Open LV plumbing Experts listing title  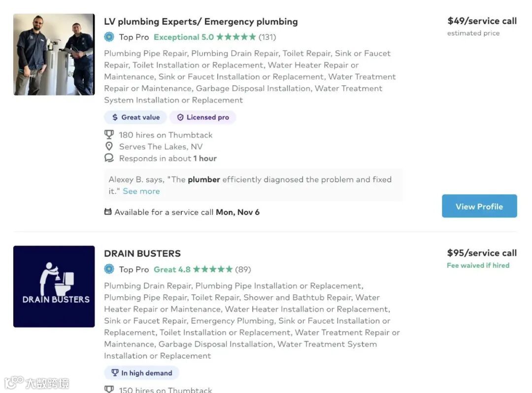click(x=200, y=22)
